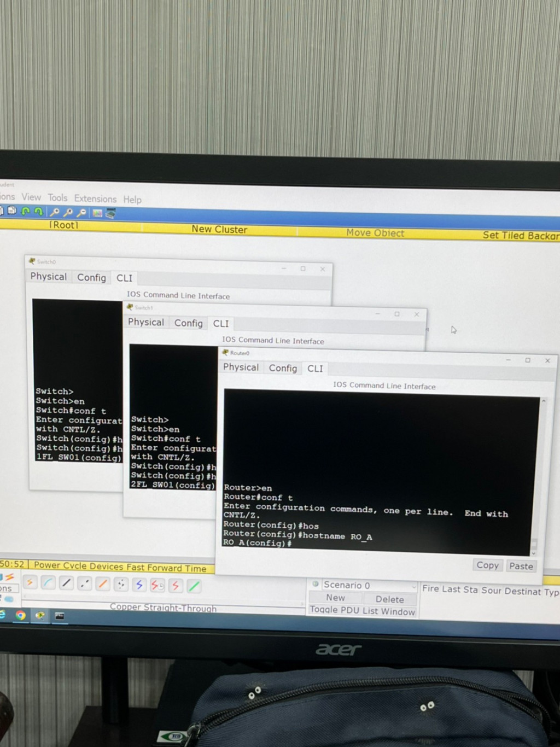560x747 pixels.
Task: Click the Last Status column header
Action: tap(460, 590)
